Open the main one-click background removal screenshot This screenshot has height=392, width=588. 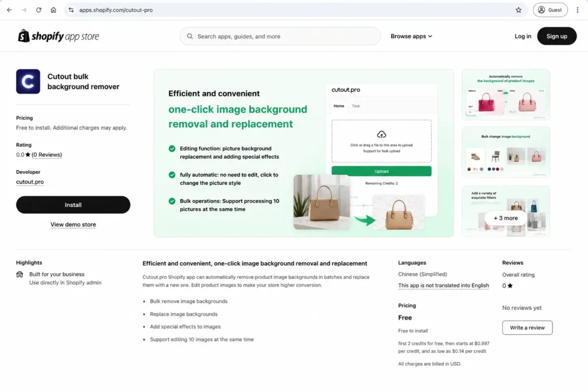click(304, 153)
